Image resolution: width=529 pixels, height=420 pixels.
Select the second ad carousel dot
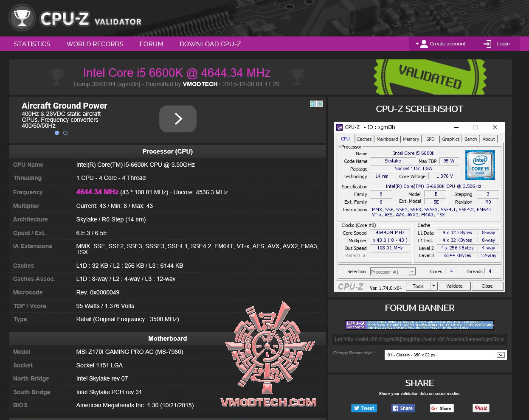[65, 133]
